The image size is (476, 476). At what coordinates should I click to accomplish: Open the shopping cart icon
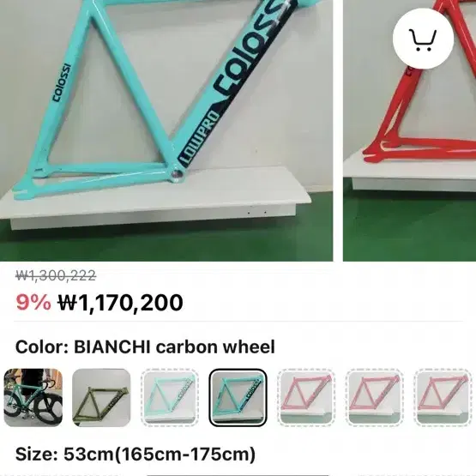423,39
